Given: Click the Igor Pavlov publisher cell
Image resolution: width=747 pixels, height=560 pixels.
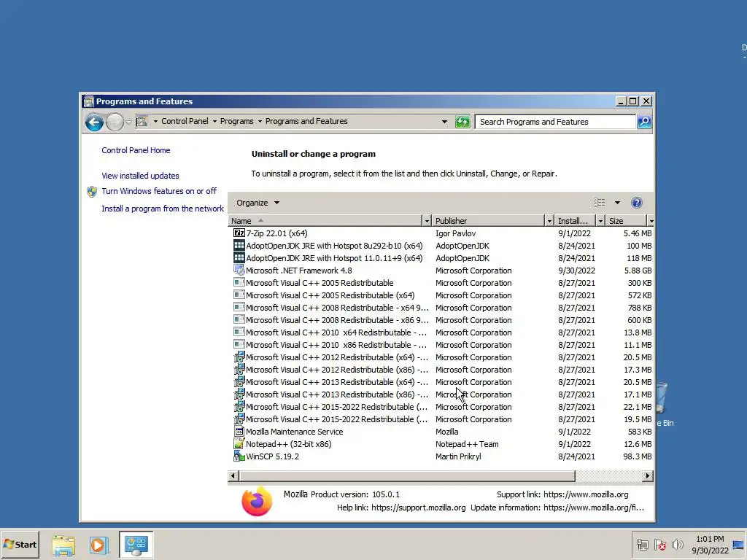Looking at the screenshot, I should click(x=455, y=233).
